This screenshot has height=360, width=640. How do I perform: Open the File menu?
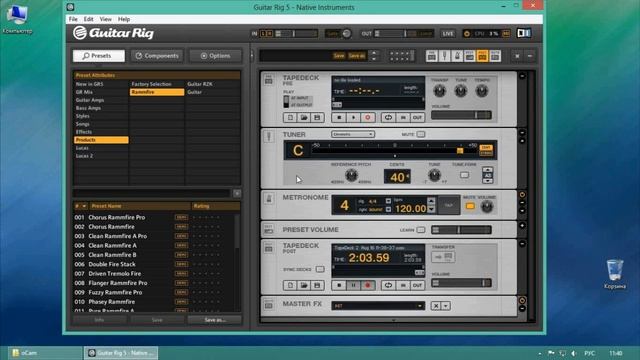tap(73, 19)
